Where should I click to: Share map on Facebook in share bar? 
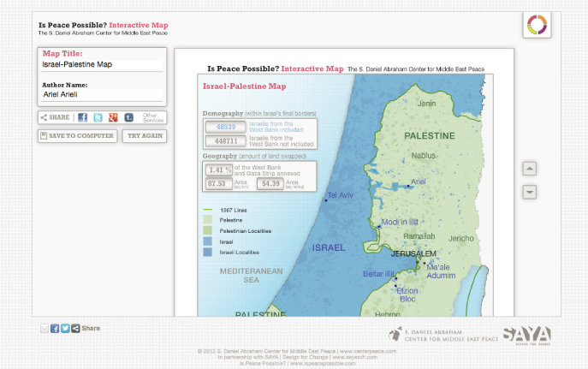coord(82,117)
